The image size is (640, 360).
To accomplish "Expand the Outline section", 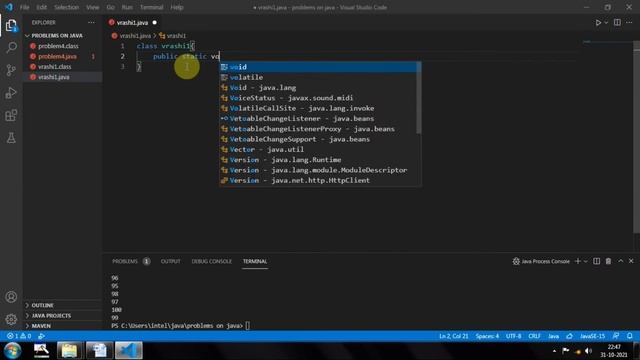I will [x=42, y=305].
